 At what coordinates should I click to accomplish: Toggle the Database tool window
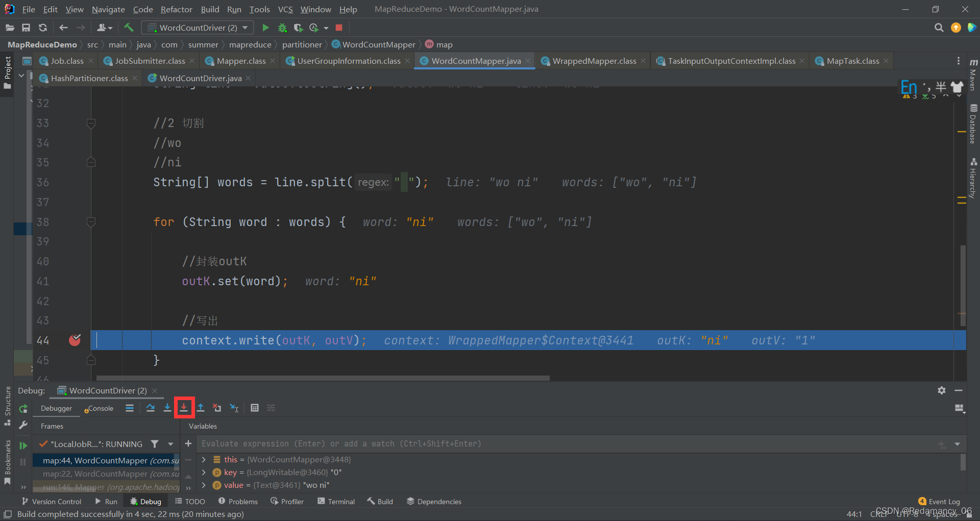coord(973,124)
